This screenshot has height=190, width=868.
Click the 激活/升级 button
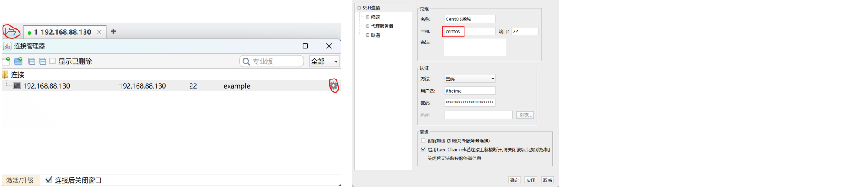[x=20, y=180]
